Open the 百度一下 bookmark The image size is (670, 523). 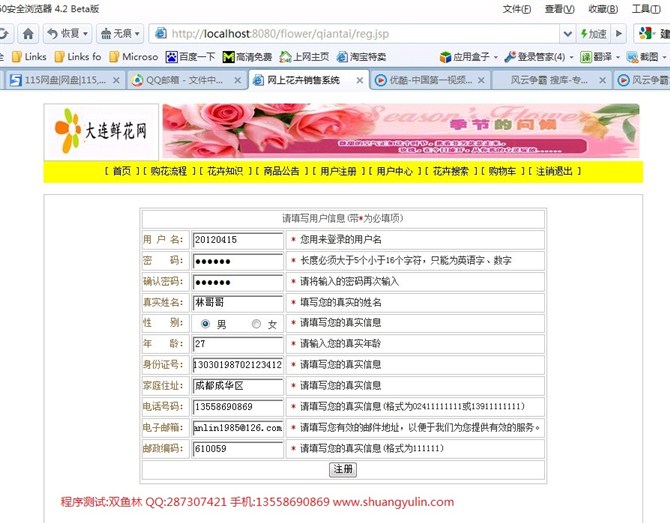[x=191, y=57]
